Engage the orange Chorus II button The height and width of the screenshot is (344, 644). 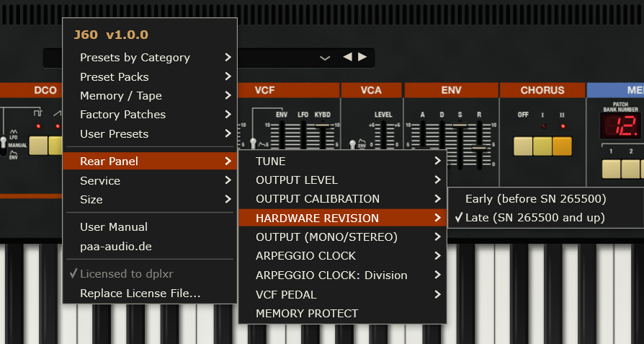[562, 146]
